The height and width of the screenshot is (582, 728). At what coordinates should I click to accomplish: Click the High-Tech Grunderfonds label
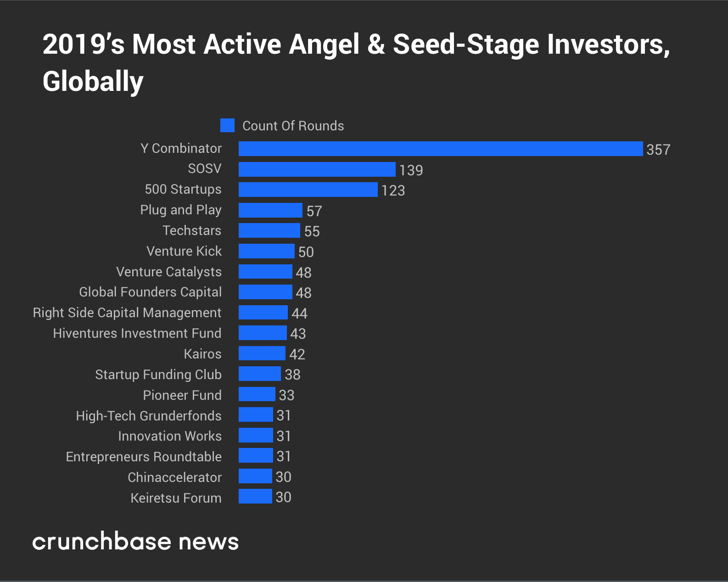(149, 416)
